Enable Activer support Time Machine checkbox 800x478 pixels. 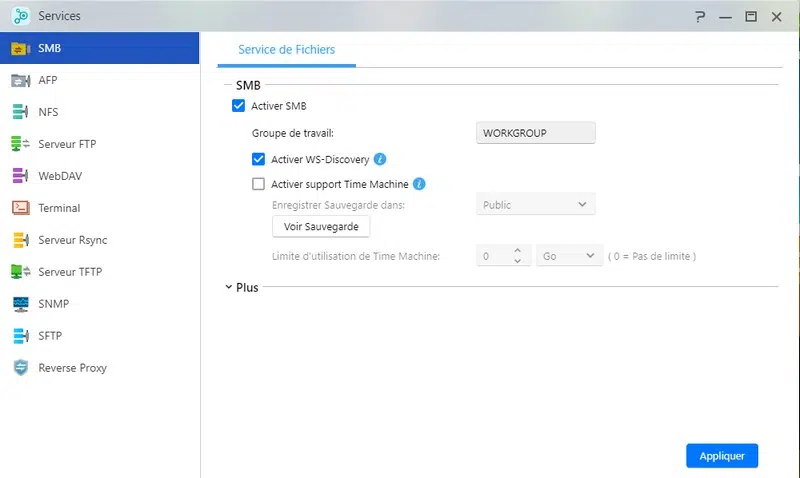tap(259, 184)
